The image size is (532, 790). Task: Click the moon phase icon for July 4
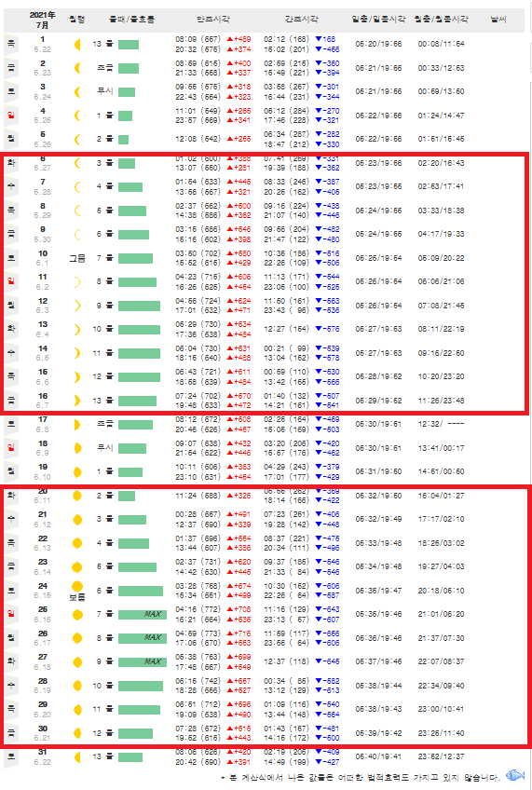77,116
